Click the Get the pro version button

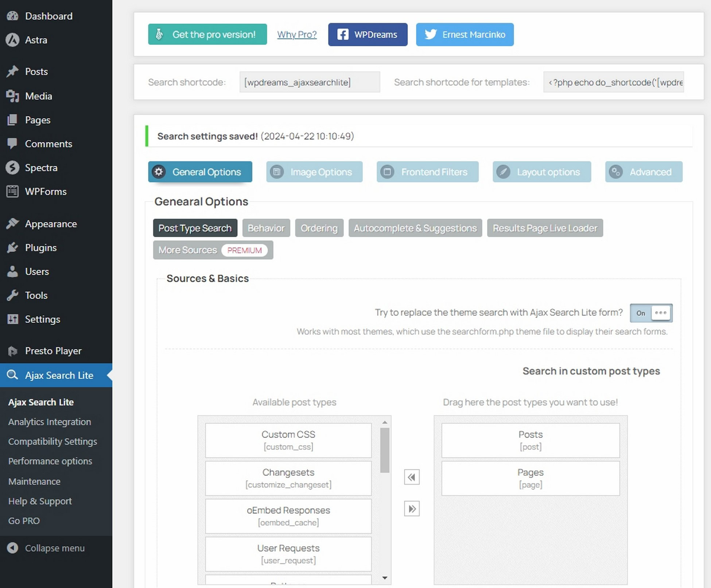coord(207,34)
